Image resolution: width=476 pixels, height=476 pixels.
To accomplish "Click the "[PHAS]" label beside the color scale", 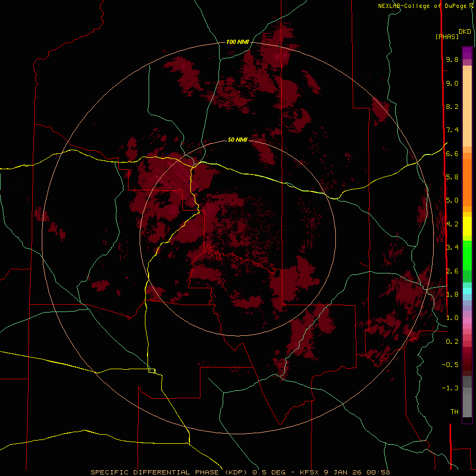I will pyautogui.click(x=447, y=36).
